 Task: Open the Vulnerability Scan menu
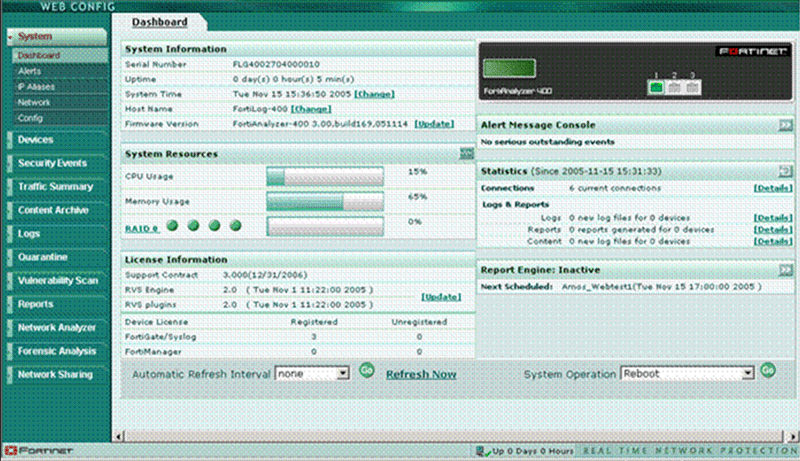point(57,280)
